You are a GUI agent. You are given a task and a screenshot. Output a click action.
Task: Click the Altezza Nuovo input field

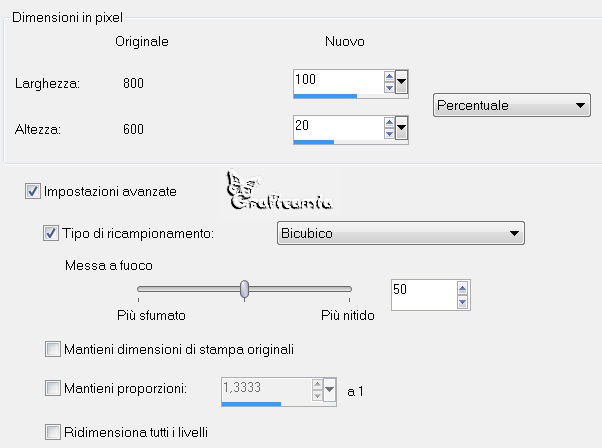click(x=338, y=127)
